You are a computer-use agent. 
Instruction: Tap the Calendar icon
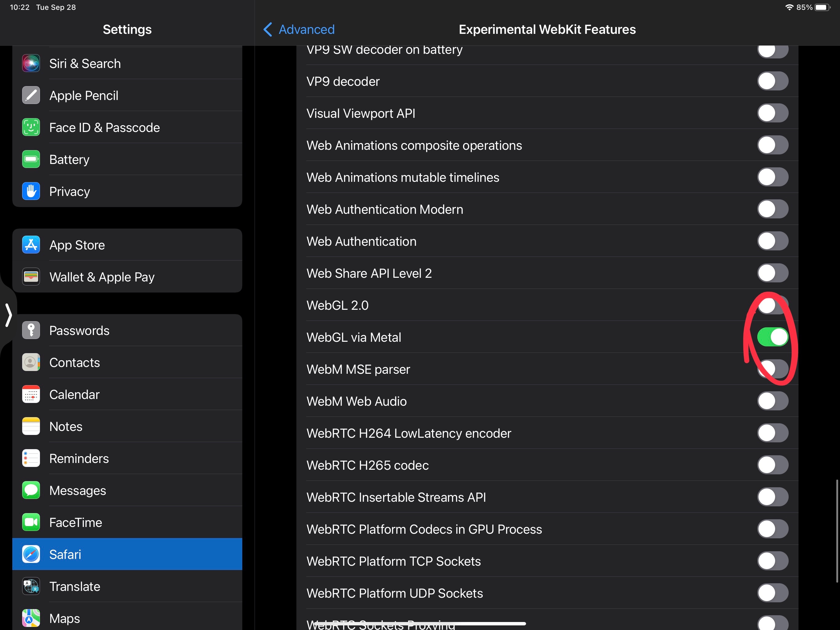coord(31,394)
